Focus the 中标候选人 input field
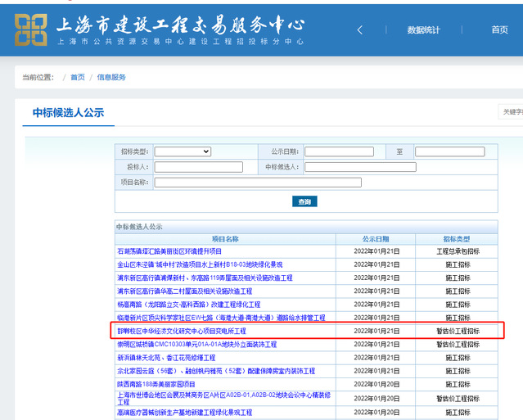This screenshot has width=523, height=420. click(x=360, y=167)
